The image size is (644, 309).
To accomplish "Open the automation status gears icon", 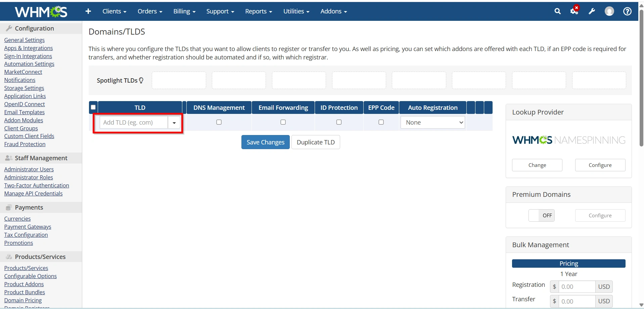I will click(574, 11).
